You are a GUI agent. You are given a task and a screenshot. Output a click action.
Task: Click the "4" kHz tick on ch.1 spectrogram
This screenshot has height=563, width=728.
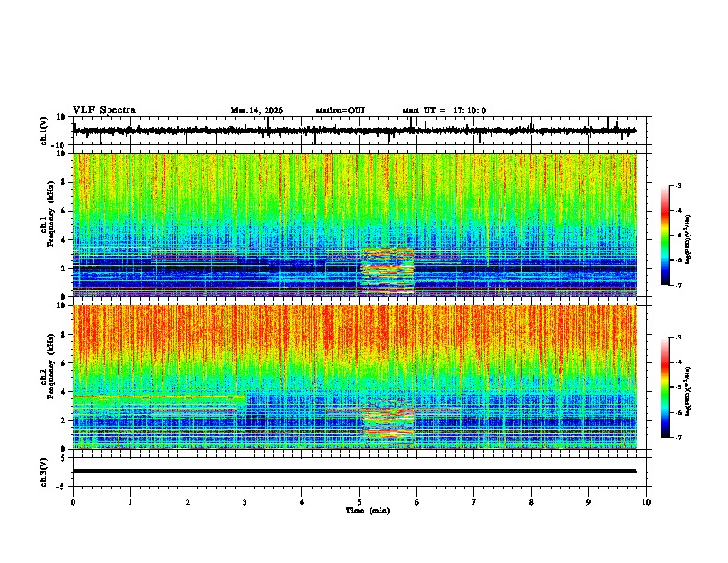click(x=63, y=240)
